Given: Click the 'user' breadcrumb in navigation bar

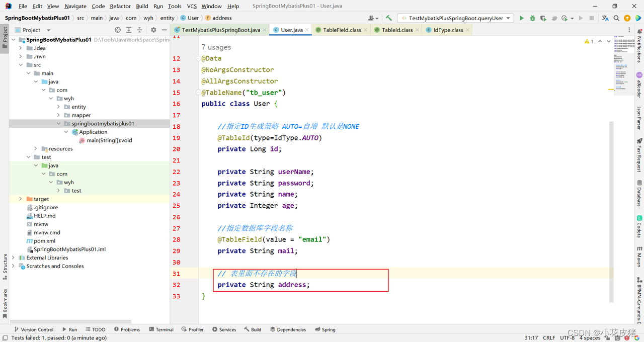Looking at the screenshot, I should (x=190, y=18).
